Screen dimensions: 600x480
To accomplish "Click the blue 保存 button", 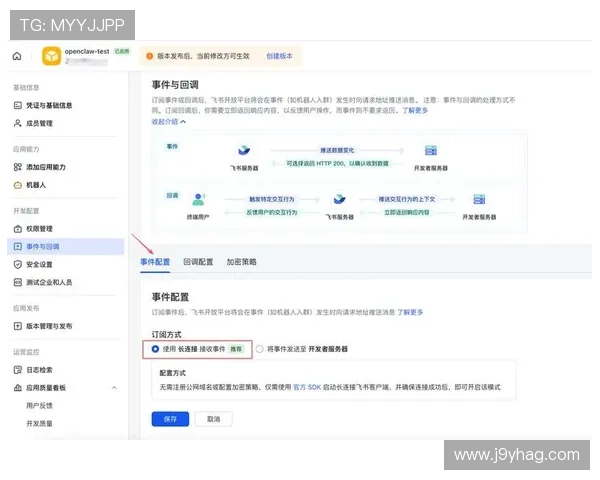I will coord(170,419).
